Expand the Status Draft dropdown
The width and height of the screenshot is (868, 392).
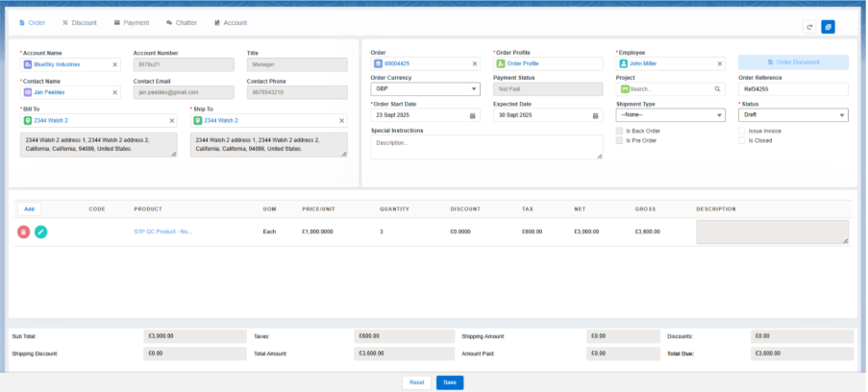793,115
